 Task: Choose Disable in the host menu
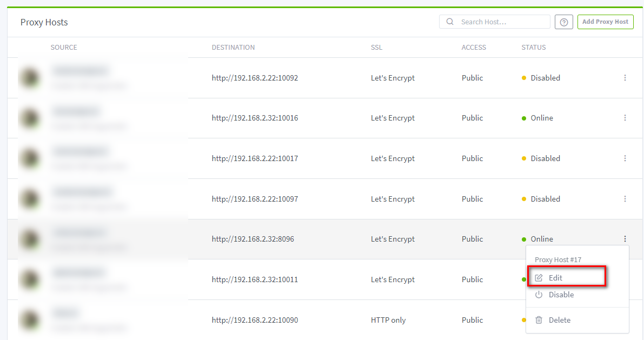point(561,295)
